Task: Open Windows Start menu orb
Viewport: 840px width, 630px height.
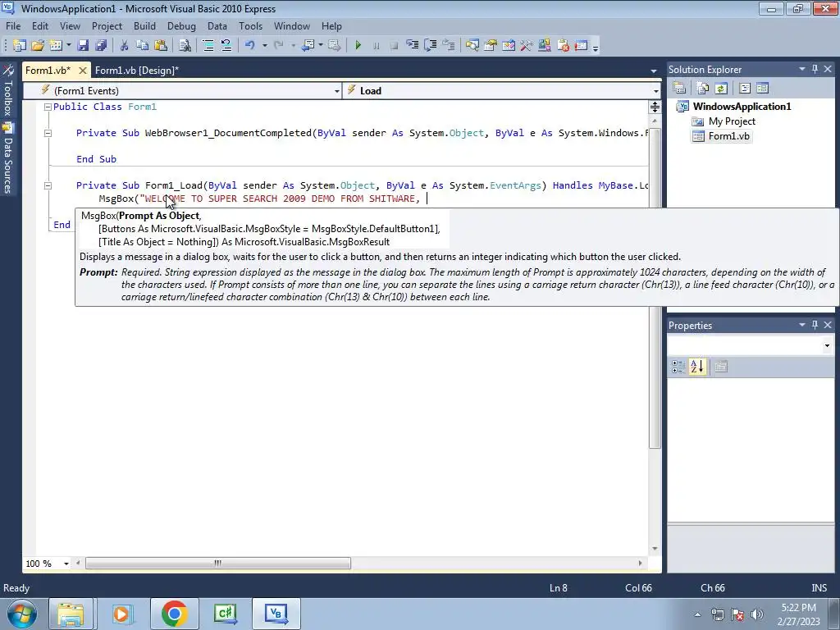Action: pyautogui.click(x=21, y=614)
